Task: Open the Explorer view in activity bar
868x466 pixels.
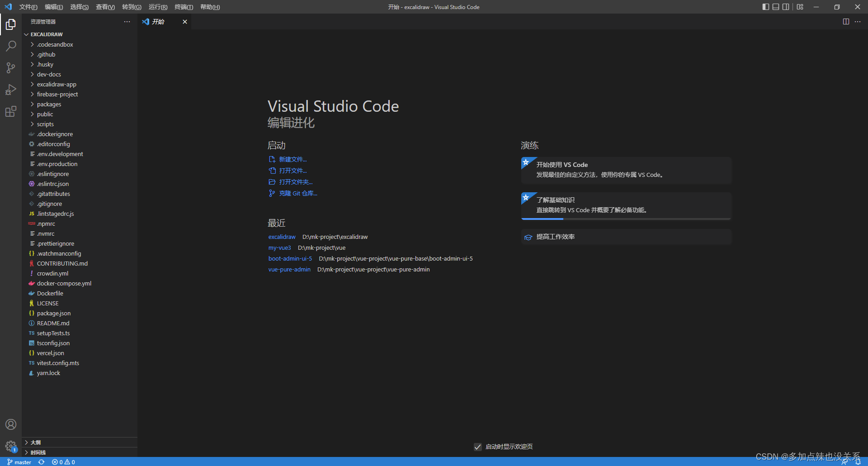Action: tap(11, 24)
